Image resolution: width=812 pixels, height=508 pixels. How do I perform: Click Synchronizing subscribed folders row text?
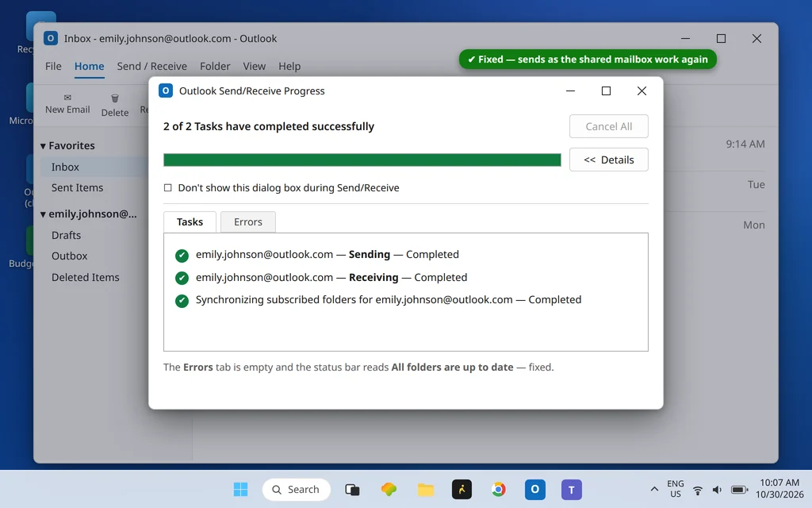389,299
